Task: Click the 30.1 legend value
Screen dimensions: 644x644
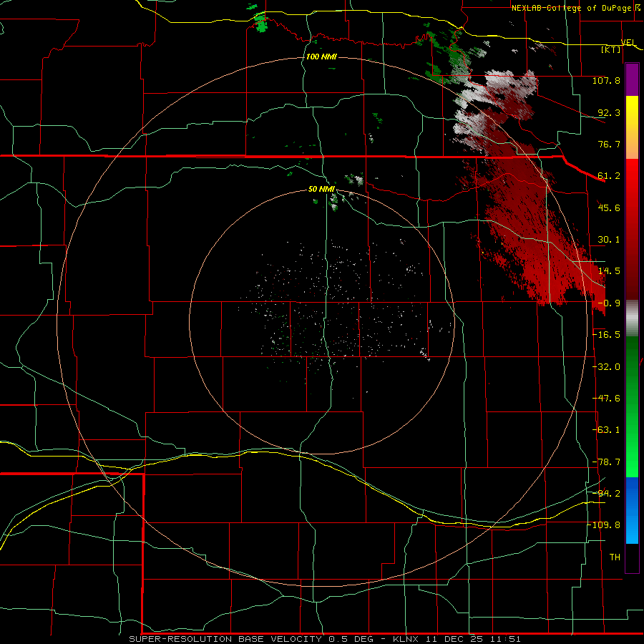Action: point(609,240)
